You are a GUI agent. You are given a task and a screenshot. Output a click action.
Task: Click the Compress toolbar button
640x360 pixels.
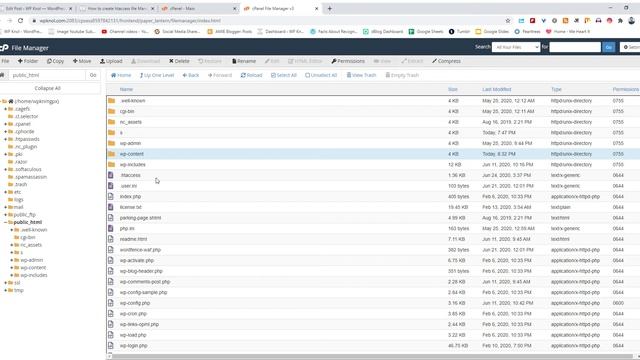pyautogui.click(x=446, y=61)
